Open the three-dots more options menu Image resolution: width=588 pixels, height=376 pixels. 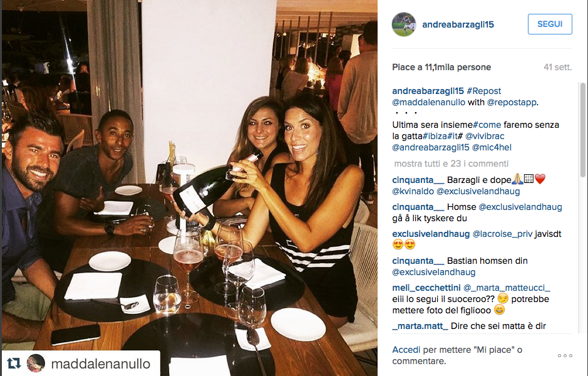(565, 355)
